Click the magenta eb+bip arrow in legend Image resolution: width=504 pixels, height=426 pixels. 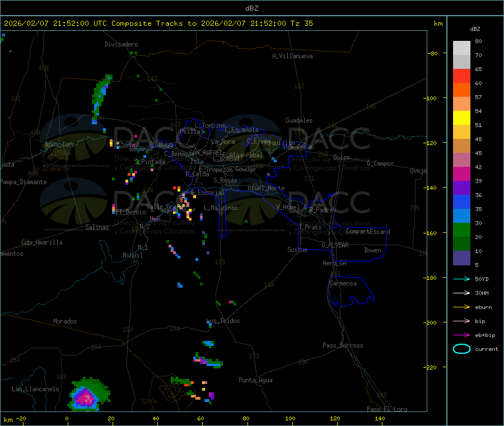[461, 335]
